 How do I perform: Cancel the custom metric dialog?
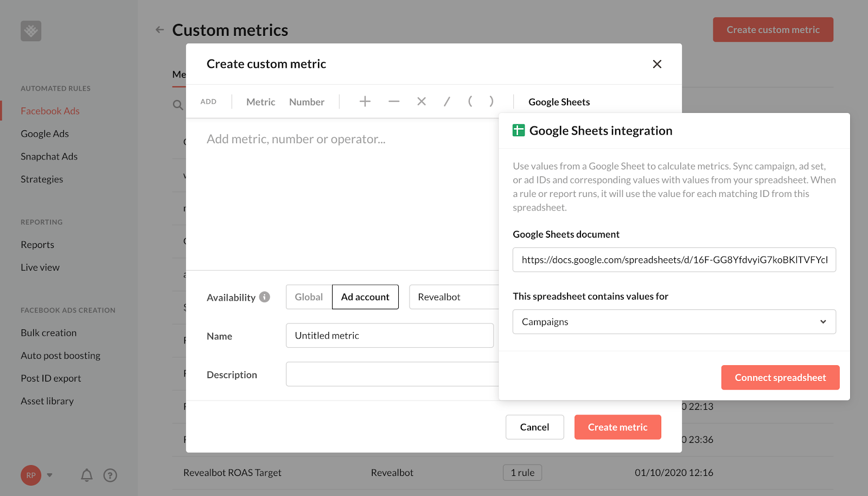coord(535,427)
